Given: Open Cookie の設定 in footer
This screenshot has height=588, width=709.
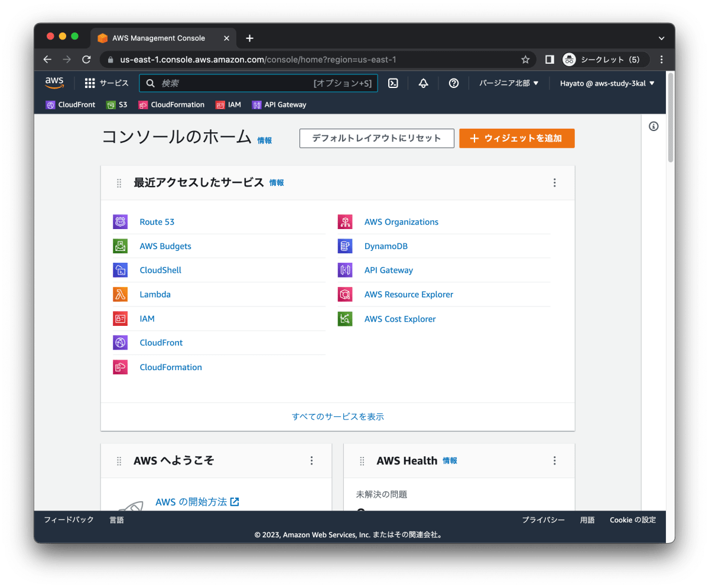Looking at the screenshot, I should pos(633,520).
